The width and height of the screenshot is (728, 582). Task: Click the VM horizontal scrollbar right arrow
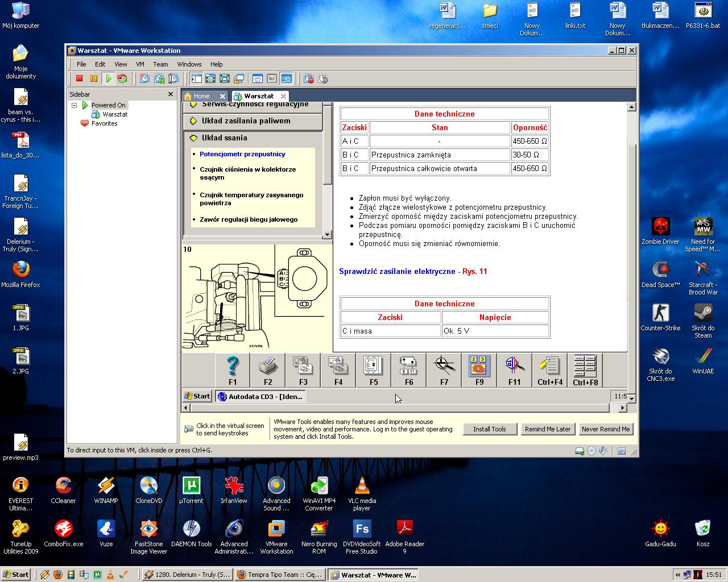622,408
